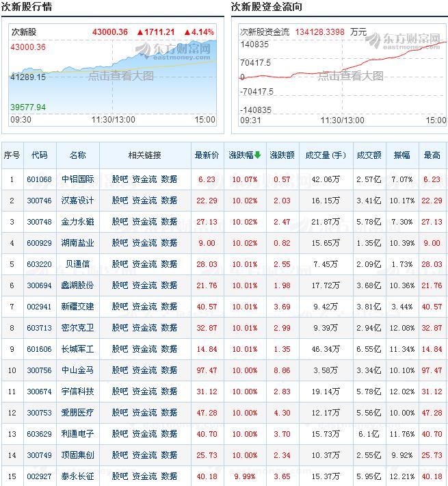The image size is (448, 486).
Task: Open 中山金马 stock name link
Action: click(78, 370)
